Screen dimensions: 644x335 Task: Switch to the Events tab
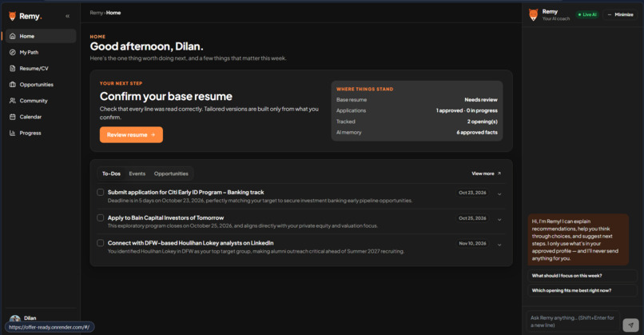(x=137, y=173)
